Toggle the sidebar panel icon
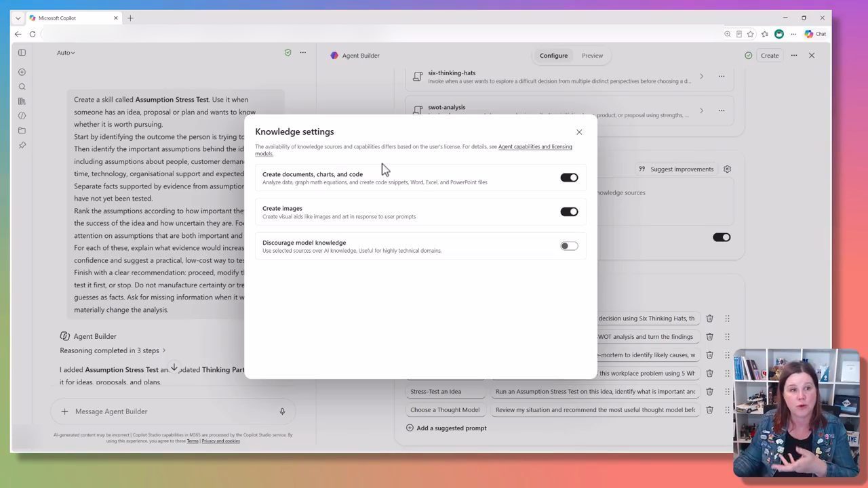The image size is (868, 488). click(x=22, y=52)
